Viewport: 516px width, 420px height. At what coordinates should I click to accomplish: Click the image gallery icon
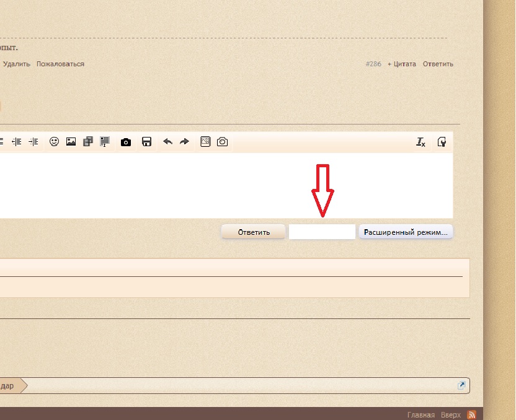coord(205,142)
